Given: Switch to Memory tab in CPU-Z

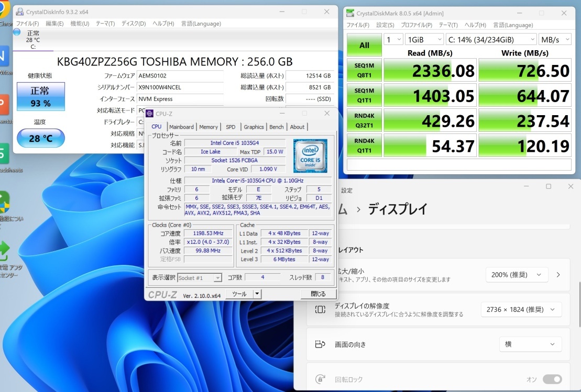Looking at the screenshot, I should pyautogui.click(x=209, y=127).
